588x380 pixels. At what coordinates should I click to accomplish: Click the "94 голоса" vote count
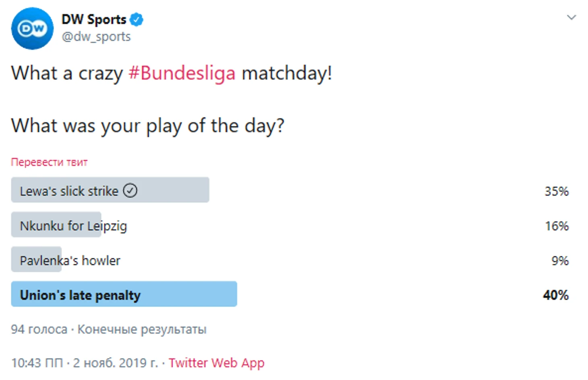click(39, 329)
